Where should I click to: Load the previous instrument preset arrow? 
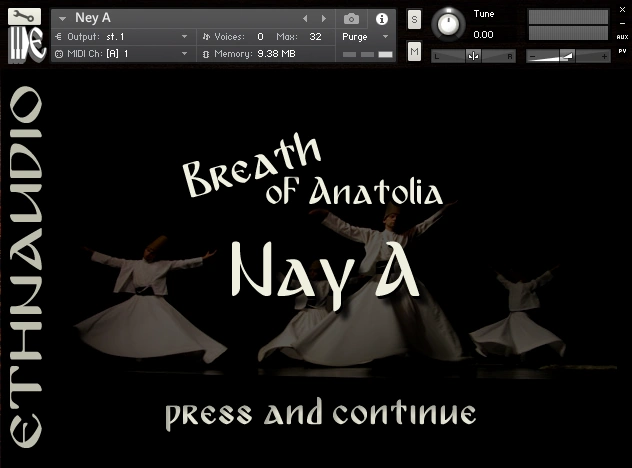pos(305,19)
